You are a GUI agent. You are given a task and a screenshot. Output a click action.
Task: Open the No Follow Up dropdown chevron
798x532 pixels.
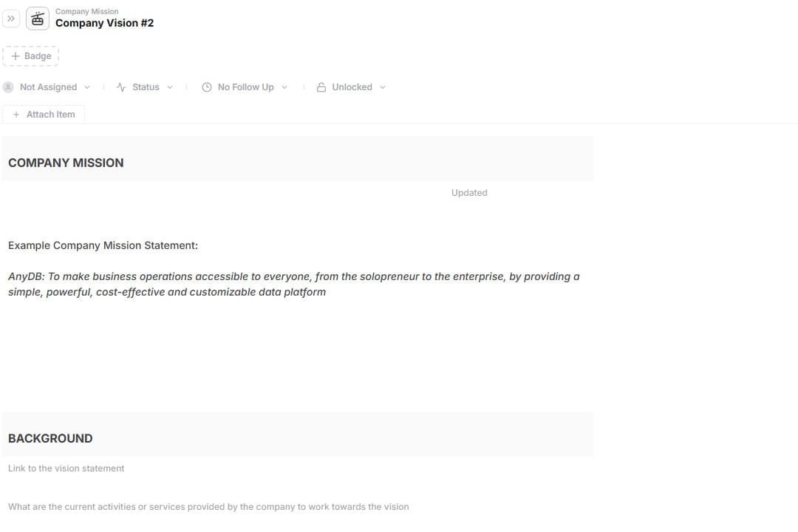click(284, 87)
